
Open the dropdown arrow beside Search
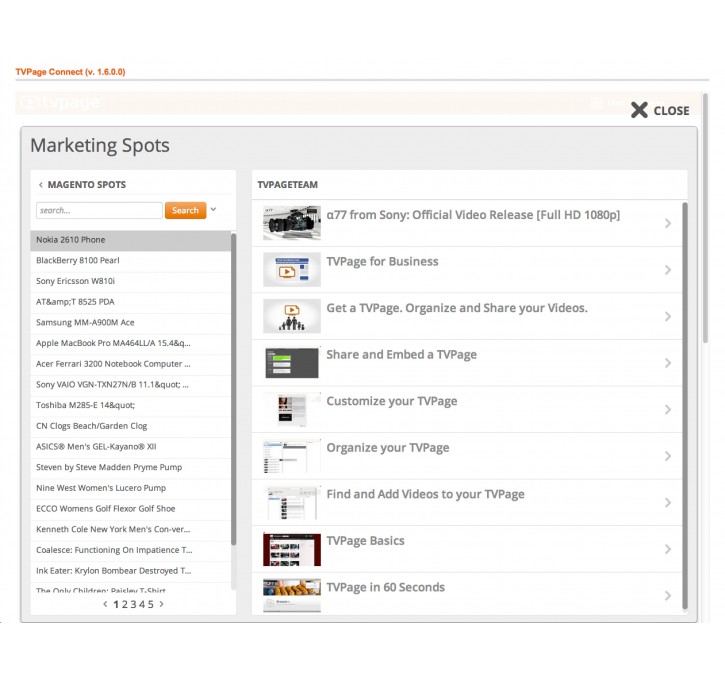(213, 209)
